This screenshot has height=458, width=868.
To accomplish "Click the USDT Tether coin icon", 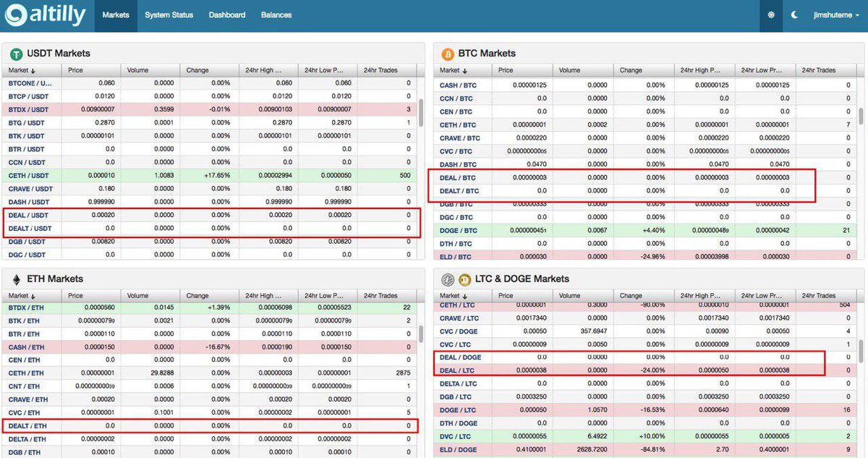I will [x=16, y=54].
